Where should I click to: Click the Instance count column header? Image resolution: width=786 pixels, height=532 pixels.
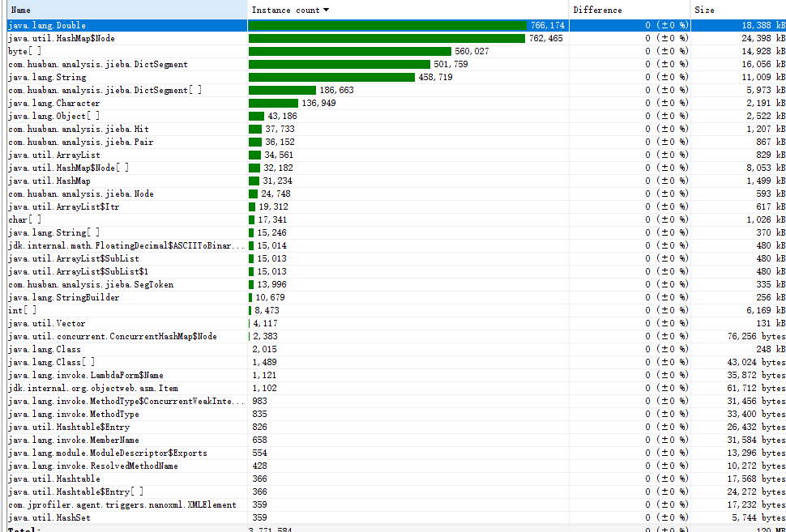(x=408, y=10)
